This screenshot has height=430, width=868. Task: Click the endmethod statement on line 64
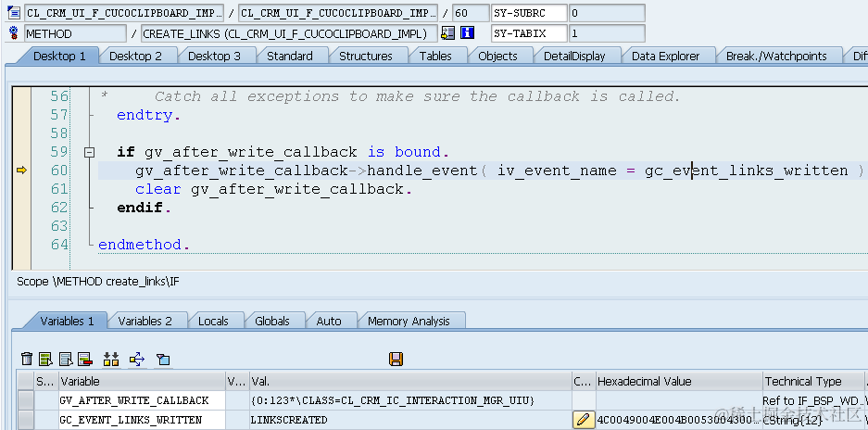pyautogui.click(x=144, y=245)
